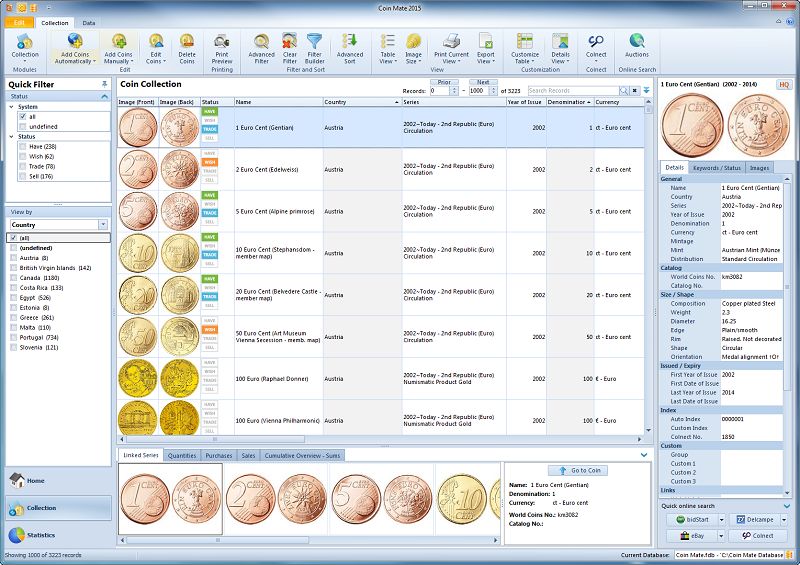The image size is (800, 565).
Task: Check the Have (238) status filter
Action: [22, 146]
